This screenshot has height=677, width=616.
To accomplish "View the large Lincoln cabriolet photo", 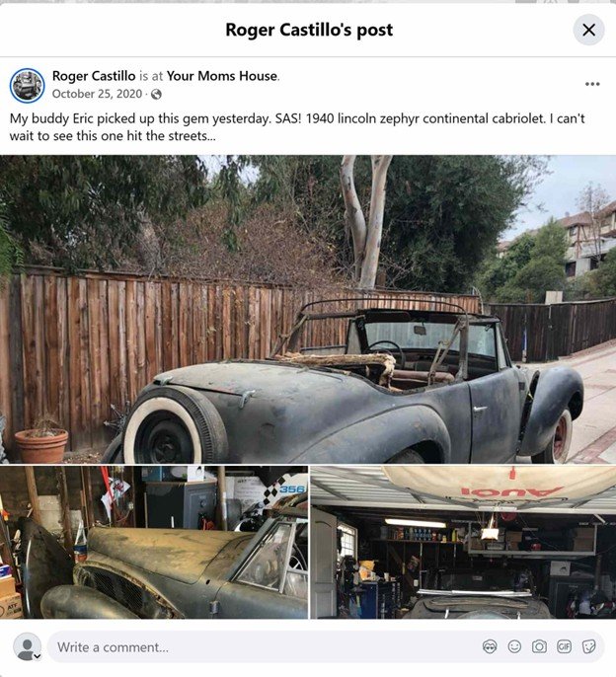I will tap(308, 309).
